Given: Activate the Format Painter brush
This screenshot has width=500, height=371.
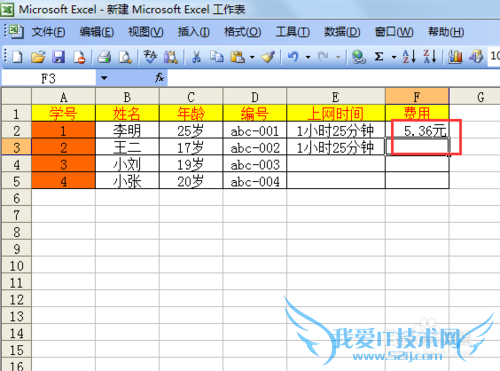Looking at the screenshot, I should 268,57.
